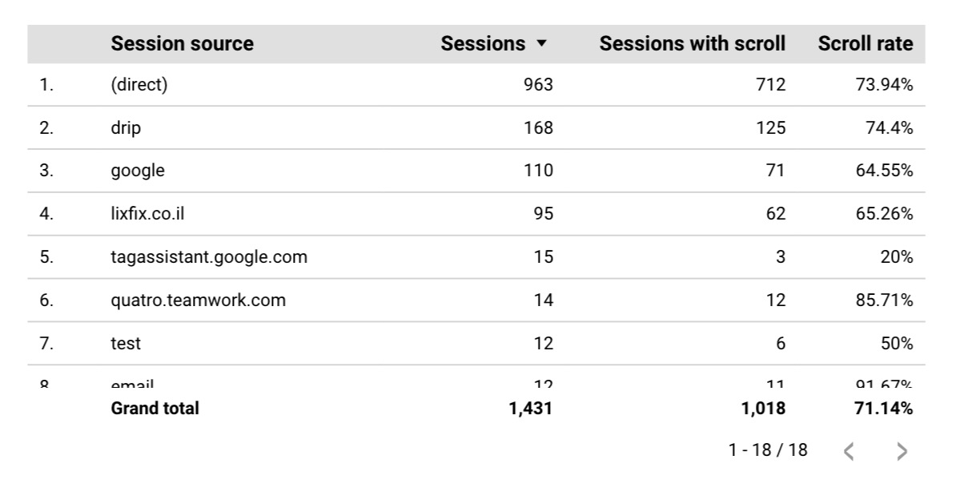Click the previous page arrow icon
The width and height of the screenshot is (980, 500).
pyautogui.click(x=849, y=452)
